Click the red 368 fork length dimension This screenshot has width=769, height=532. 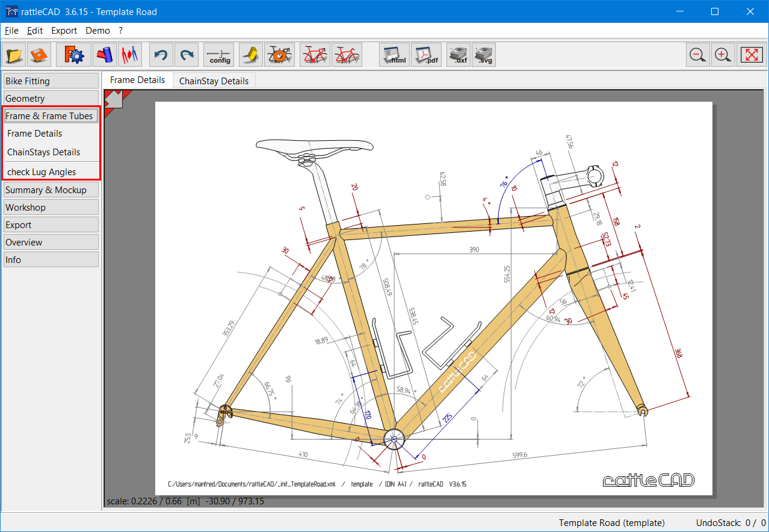(678, 353)
